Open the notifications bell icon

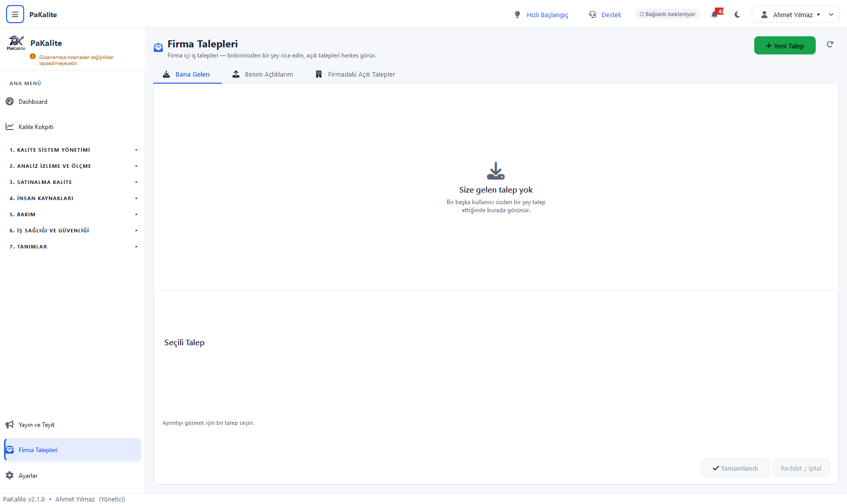click(x=714, y=15)
